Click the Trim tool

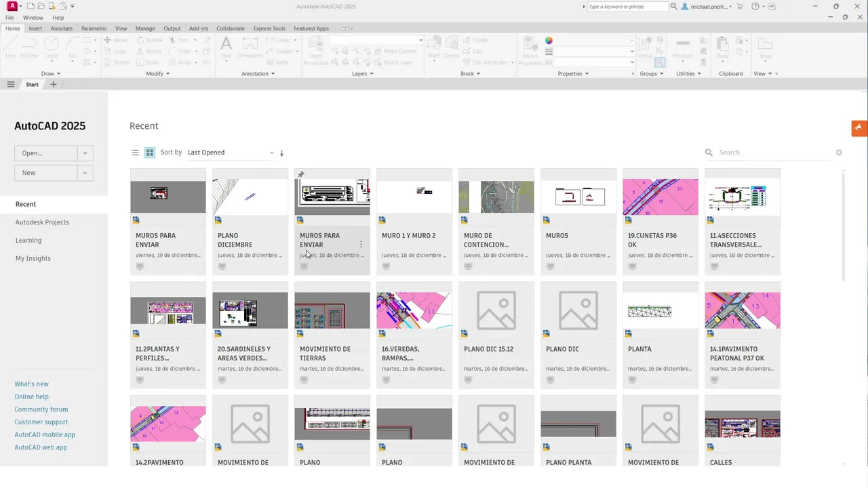[x=180, y=40]
